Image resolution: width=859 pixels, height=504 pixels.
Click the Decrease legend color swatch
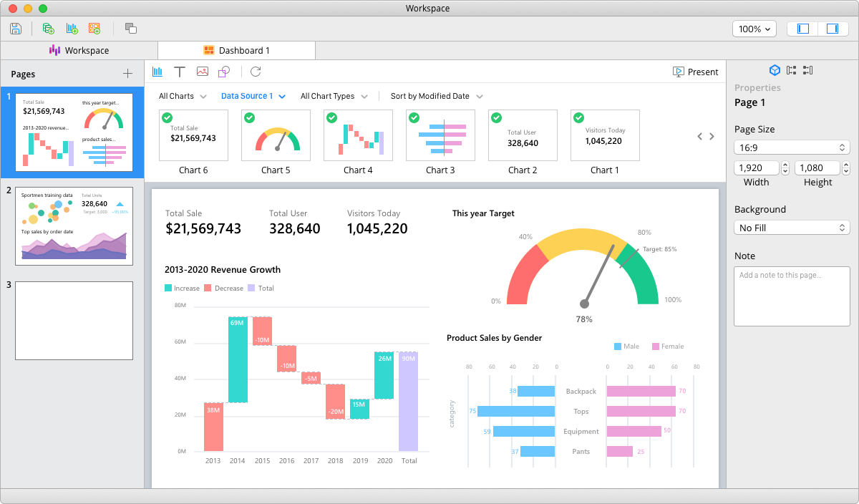tap(208, 288)
